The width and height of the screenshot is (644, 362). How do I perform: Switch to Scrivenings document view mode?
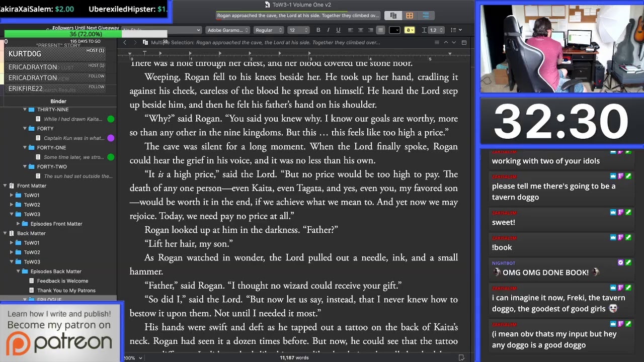pyautogui.click(x=393, y=16)
